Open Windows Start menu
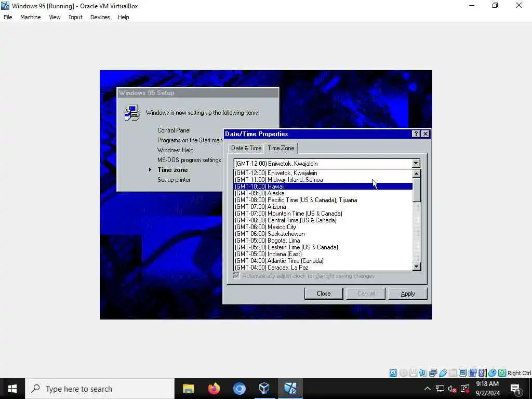This screenshot has height=399, width=532. (x=12, y=389)
